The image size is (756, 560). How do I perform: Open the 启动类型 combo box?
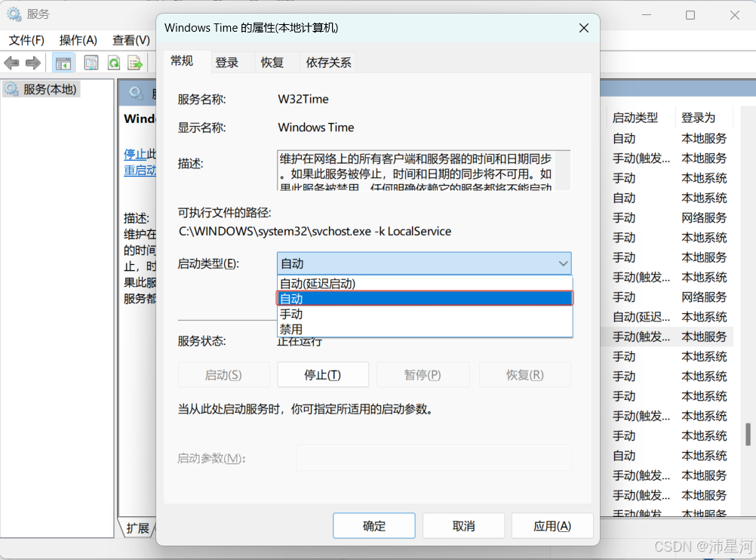424,263
